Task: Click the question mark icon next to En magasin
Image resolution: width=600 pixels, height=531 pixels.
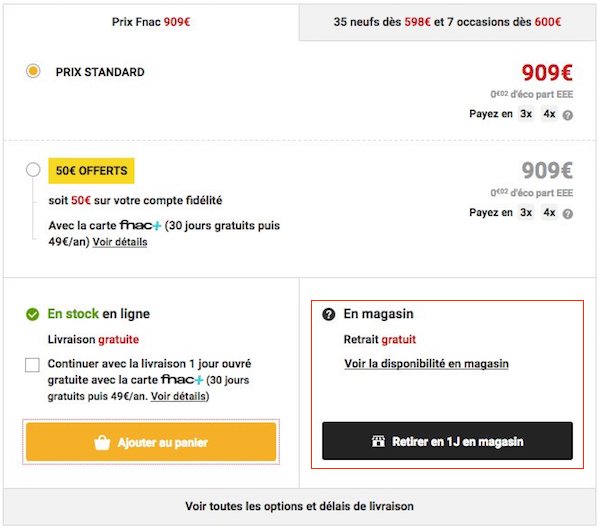Action: pos(329,314)
